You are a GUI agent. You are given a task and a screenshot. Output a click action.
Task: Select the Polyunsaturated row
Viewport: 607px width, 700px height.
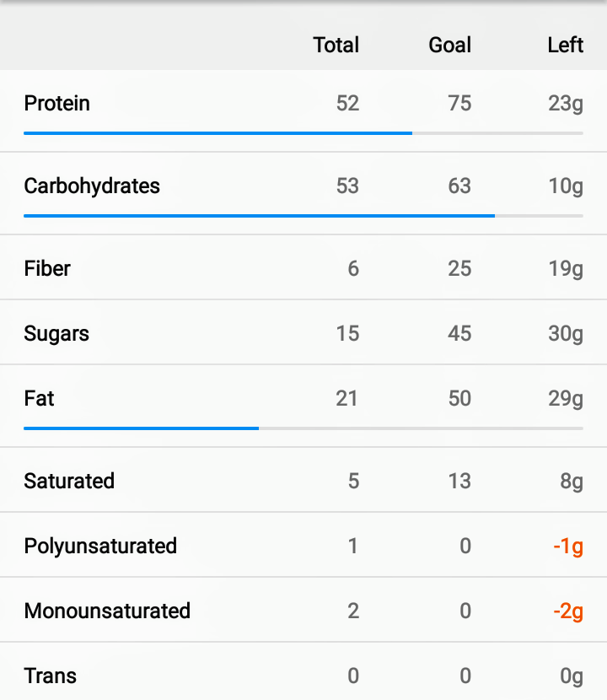[303, 545]
